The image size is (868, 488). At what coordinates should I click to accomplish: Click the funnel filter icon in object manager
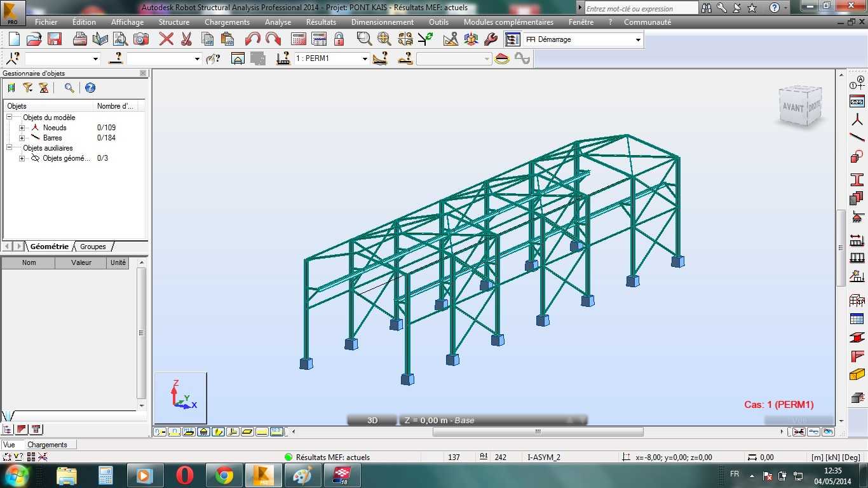point(27,88)
